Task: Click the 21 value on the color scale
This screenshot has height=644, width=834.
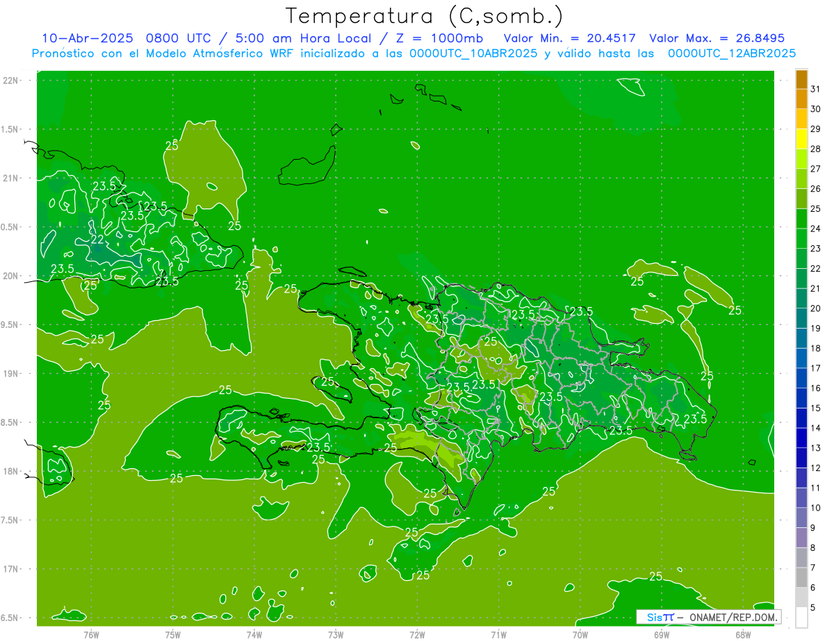Action: pos(816,288)
